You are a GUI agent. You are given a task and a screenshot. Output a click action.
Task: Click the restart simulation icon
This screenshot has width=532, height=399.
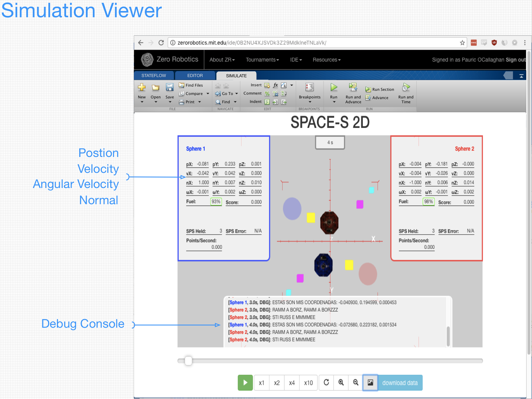(326, 383)
